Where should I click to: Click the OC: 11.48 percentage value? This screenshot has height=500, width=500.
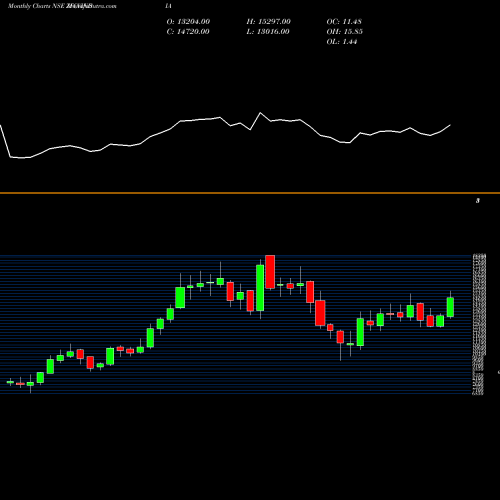pyautogui.click(x=344, y=22)
